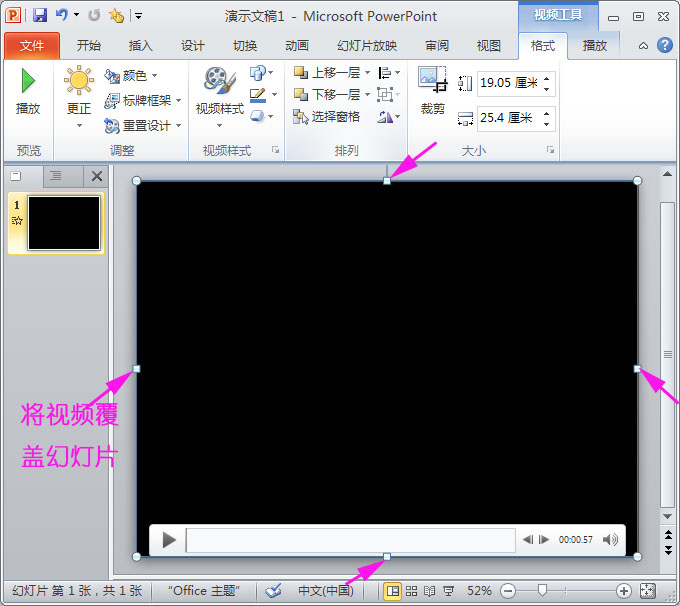680x606 pixels.
Task: Switch to Reading view icon
Action: 429,591
